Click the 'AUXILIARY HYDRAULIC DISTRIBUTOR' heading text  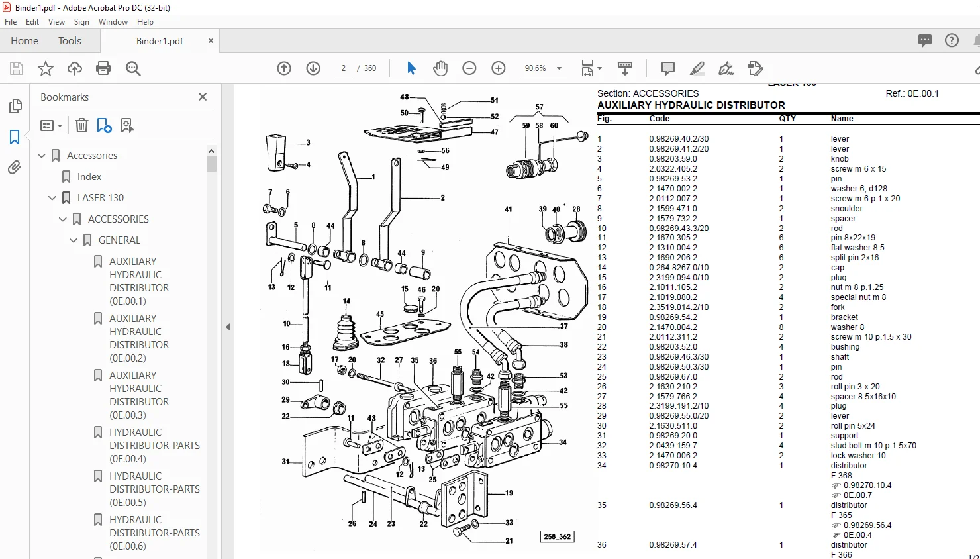point(691,105)
